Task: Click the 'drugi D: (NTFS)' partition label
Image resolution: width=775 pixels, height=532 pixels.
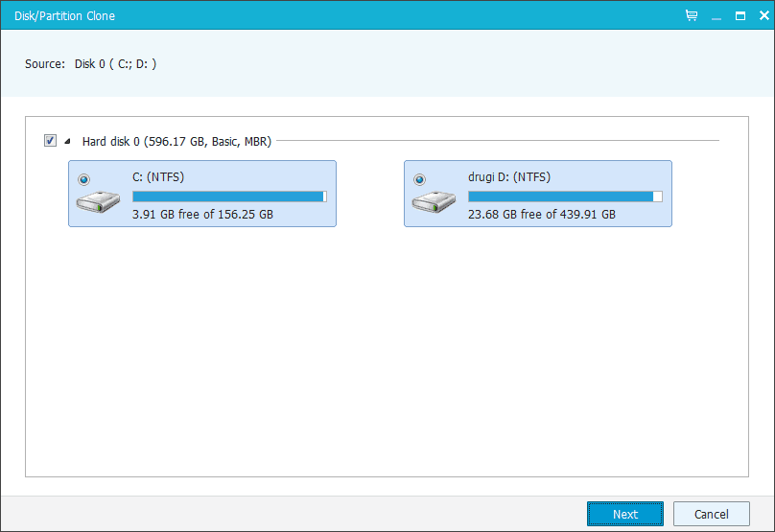Action: click(509, 176)
